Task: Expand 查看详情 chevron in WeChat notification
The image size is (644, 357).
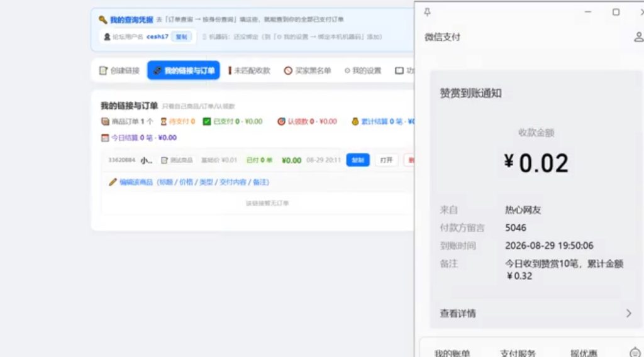Action: point(629,314)
